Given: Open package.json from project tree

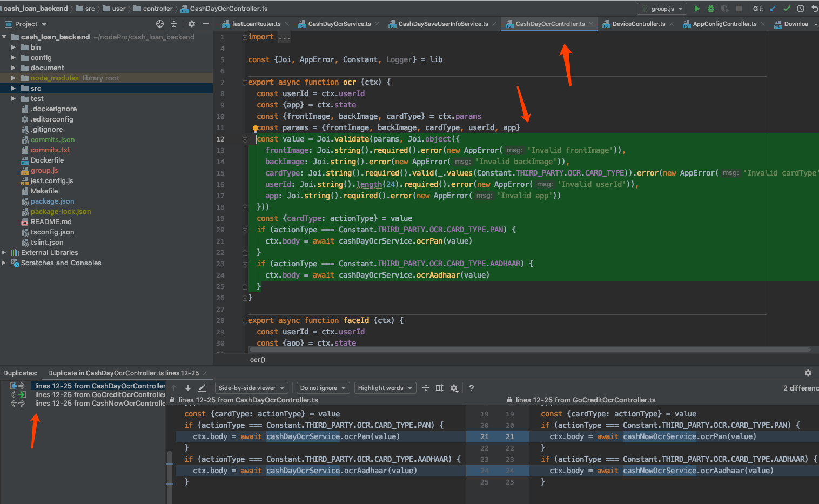Looking at the screenshot, I should tap(52, 201).
